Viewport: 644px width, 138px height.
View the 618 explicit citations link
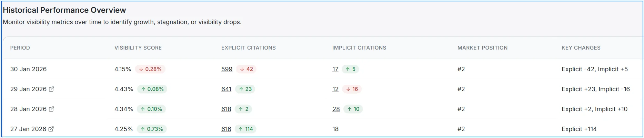[227, 109]
